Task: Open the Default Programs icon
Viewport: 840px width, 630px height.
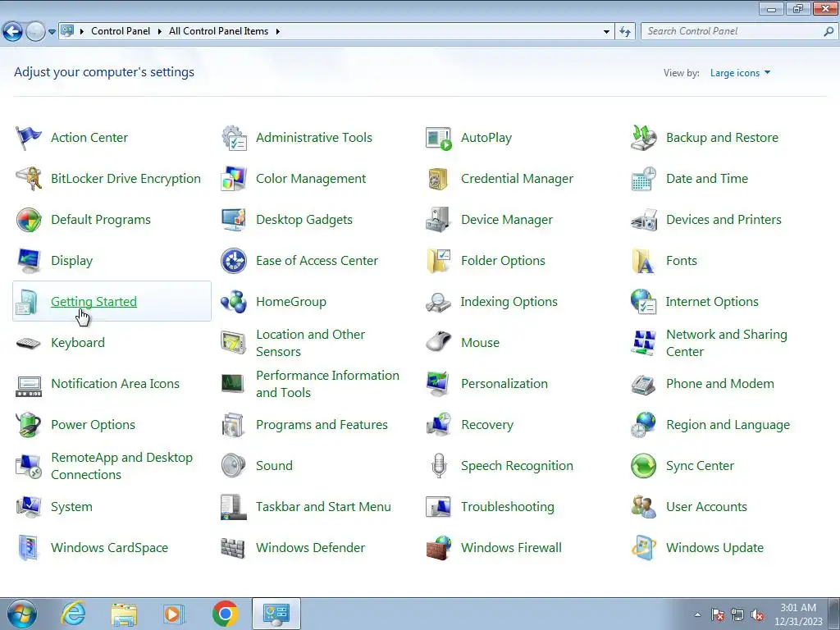Action: coord(29,220)
